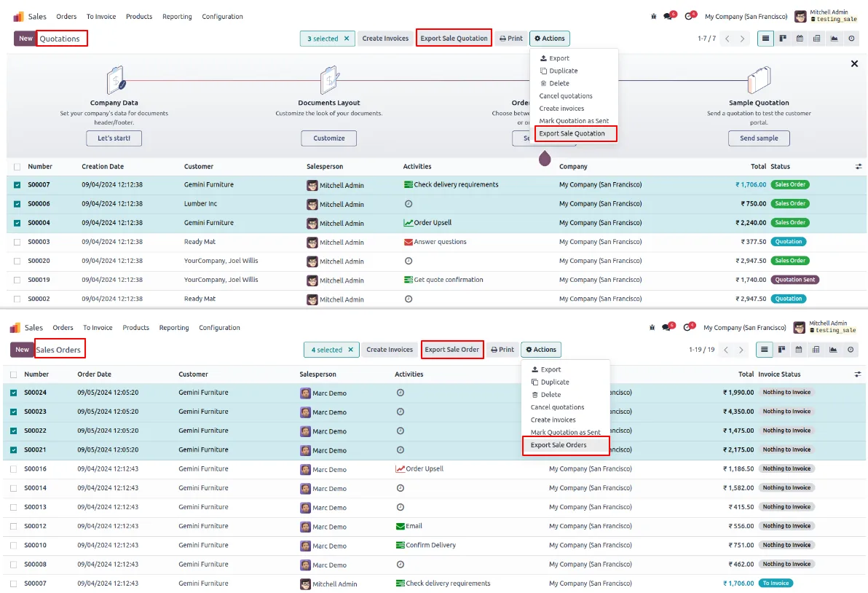Check the checkbox for quotation S00003
The height and width of the screenshot is (593, 868).
17,242
